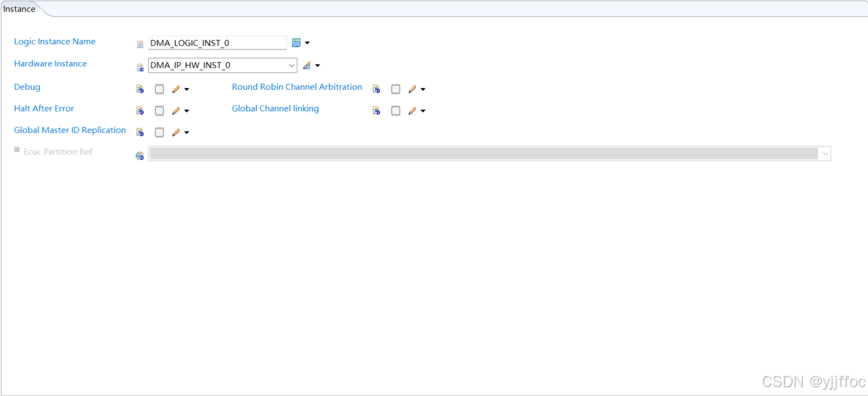Click the Round Robin Channel Arbitration label
Viewport: 868px width, 396px height.
(x=297, y=86)
